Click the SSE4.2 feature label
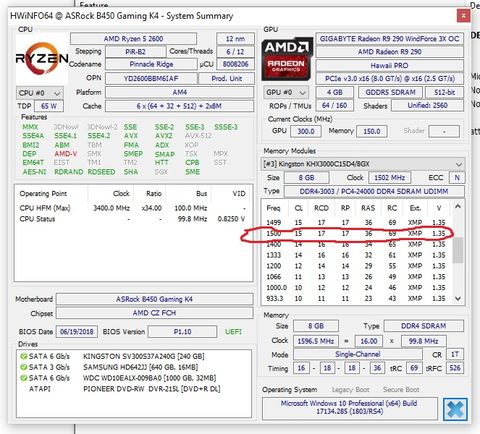Screen dimensions: 480x434 [99, 136]
